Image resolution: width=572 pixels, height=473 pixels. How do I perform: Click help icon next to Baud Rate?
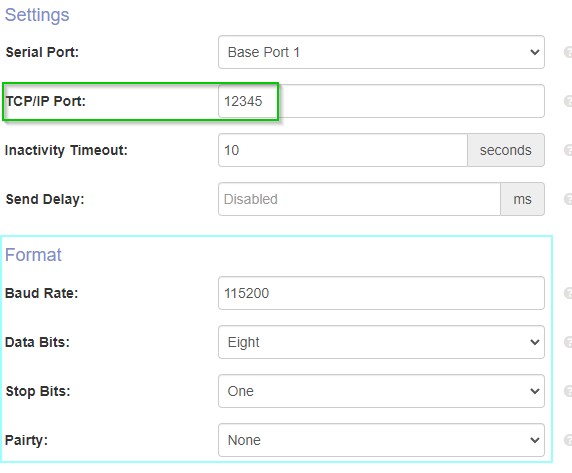pyautogui.click(x=568, y=293)
